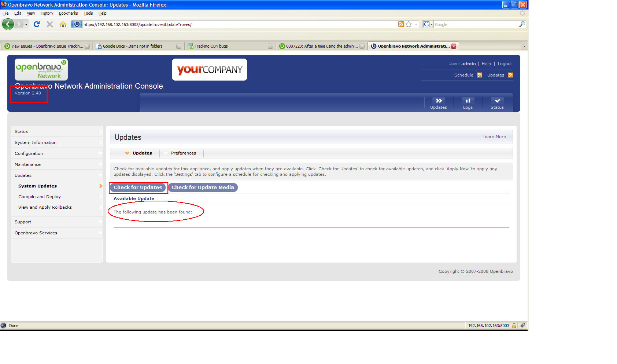Switch to the View Issues browser tab

pyautogui.click(x=47, y=46)
